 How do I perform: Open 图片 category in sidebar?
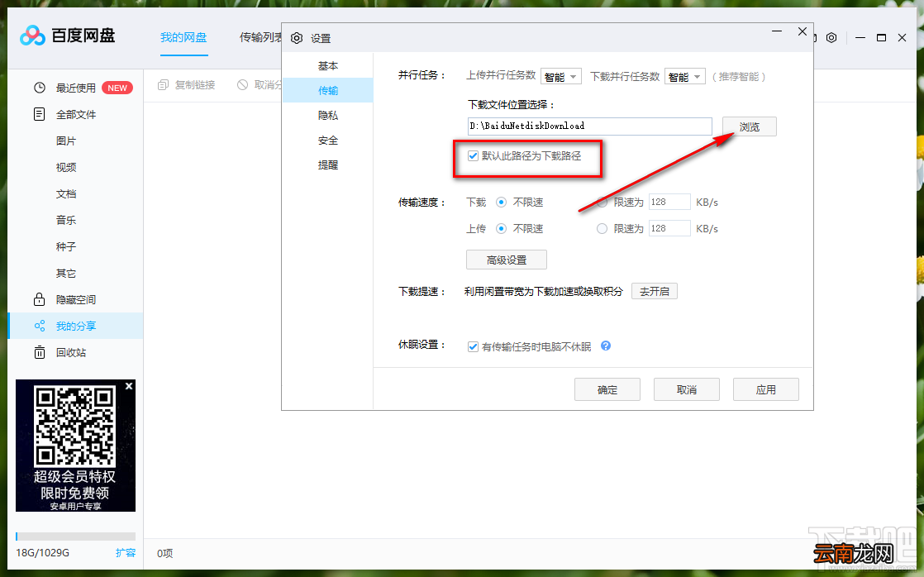coord(66,141)
